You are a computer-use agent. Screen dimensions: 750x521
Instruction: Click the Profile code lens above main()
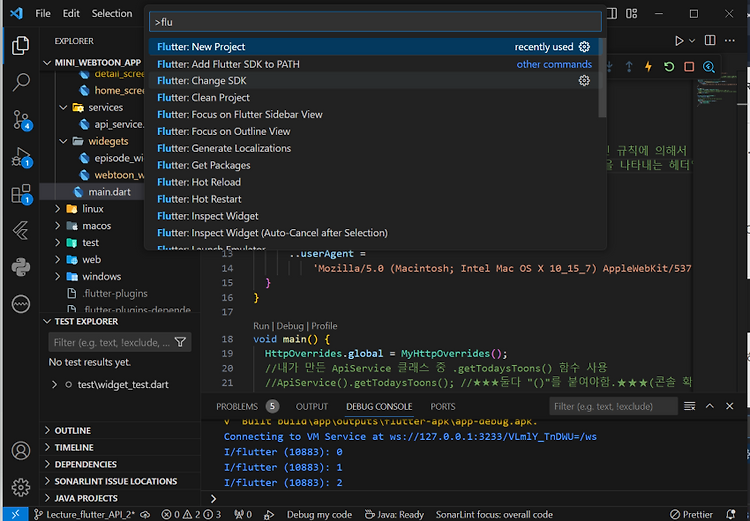(x=324, y=326)
